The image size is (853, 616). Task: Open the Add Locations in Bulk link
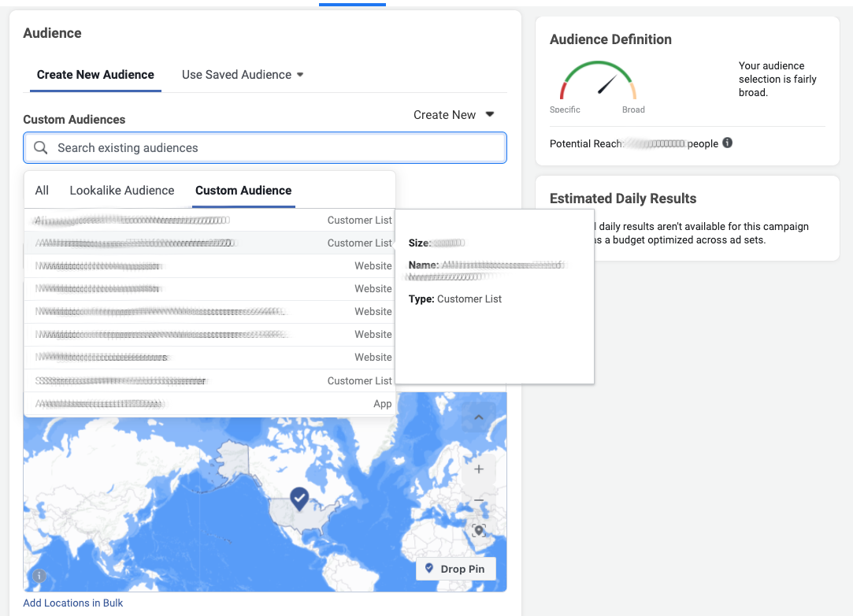tap(73, 603)
